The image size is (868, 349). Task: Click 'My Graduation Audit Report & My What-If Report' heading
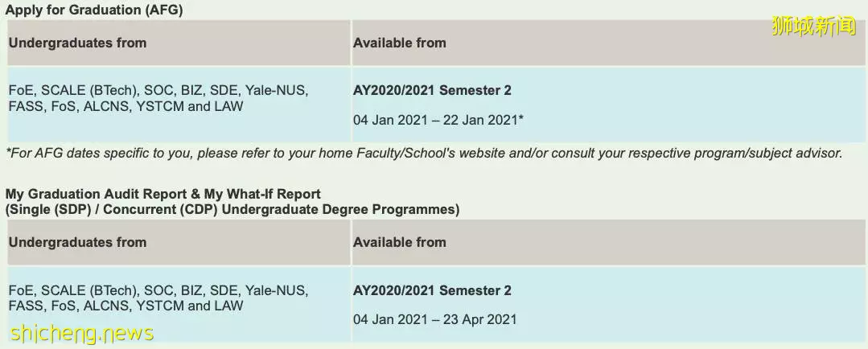tap(163, 194)
